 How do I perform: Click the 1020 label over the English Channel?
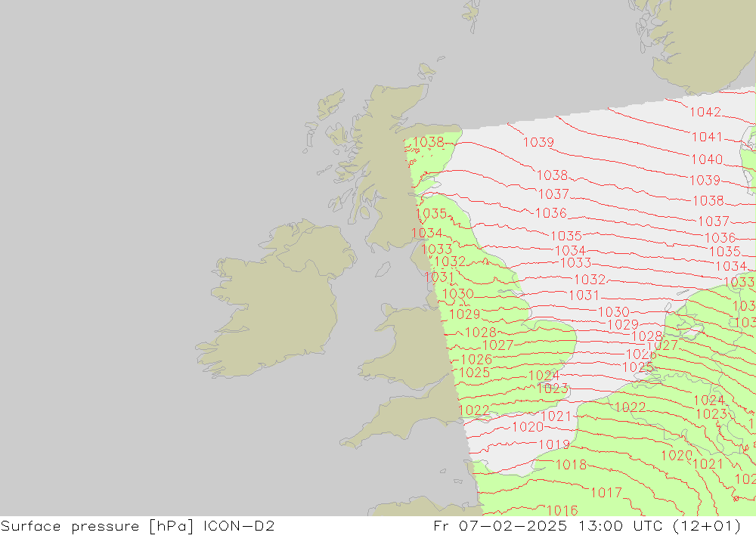[528, 427]
